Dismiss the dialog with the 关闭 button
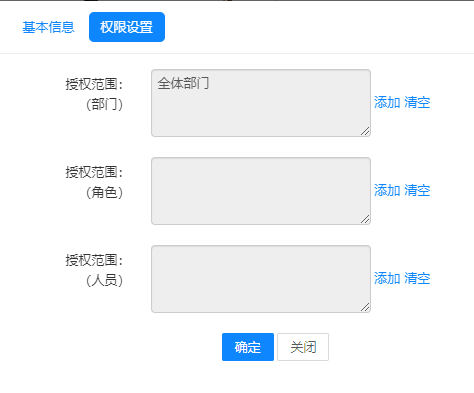This screenshot has height=393, width=474. tap(303, 347)
